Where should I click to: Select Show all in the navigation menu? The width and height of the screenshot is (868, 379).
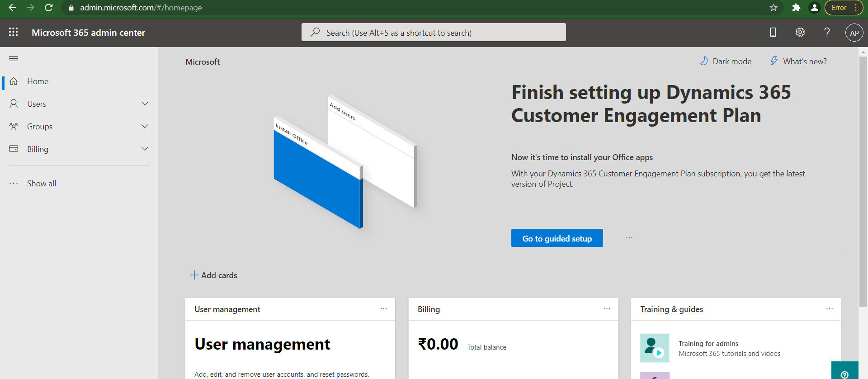79,183
